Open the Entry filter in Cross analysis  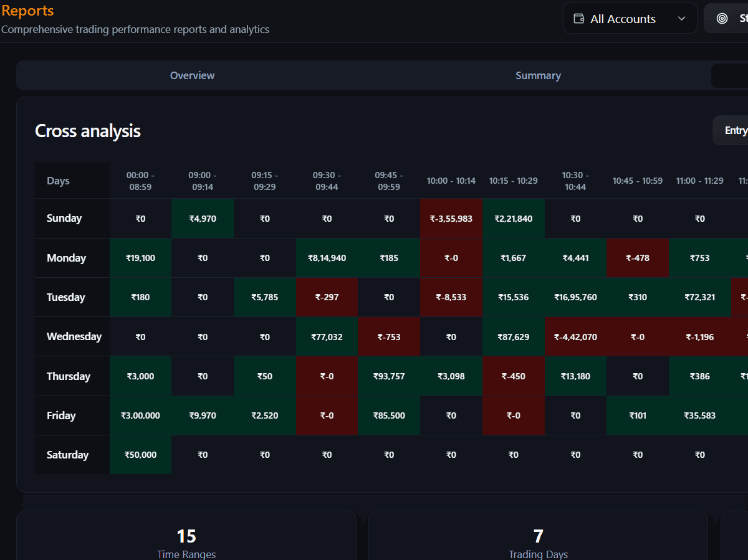tap(734, 130)
